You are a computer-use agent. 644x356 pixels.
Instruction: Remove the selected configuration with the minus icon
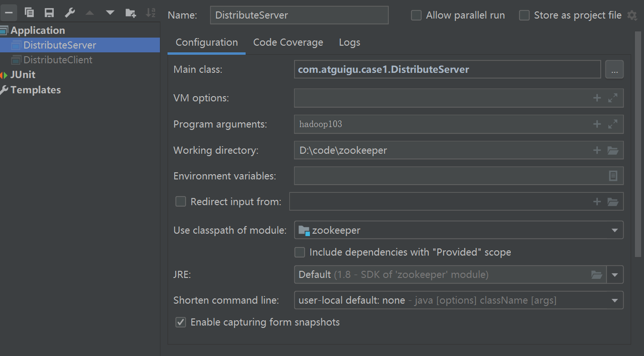pos(9,12)
